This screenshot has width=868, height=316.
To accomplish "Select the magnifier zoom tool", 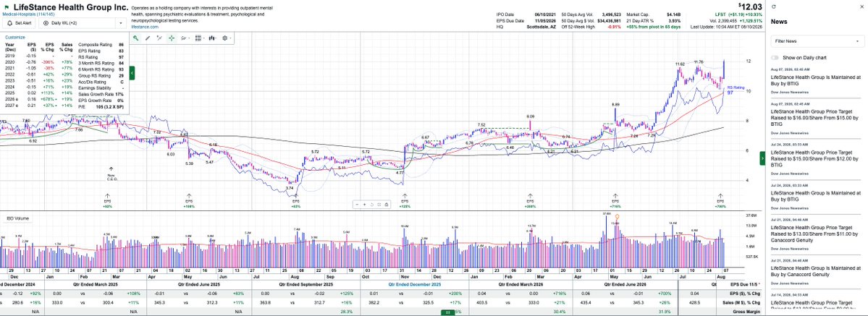I will click(136, 38).
